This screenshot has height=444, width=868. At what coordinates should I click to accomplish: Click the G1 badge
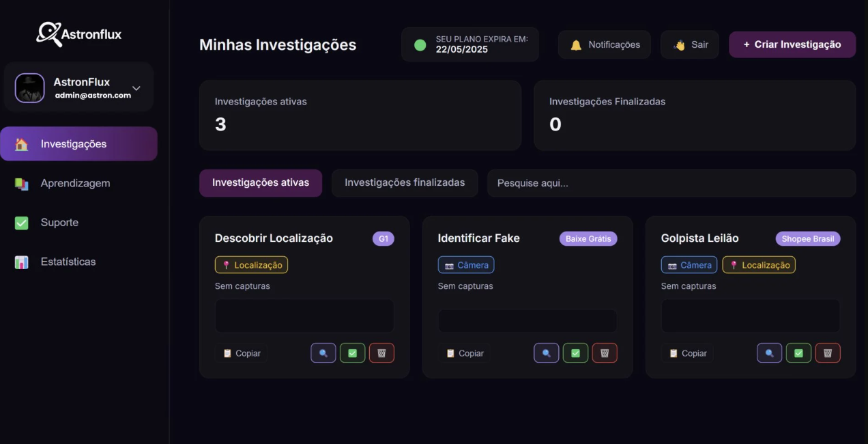pos(384,239)
